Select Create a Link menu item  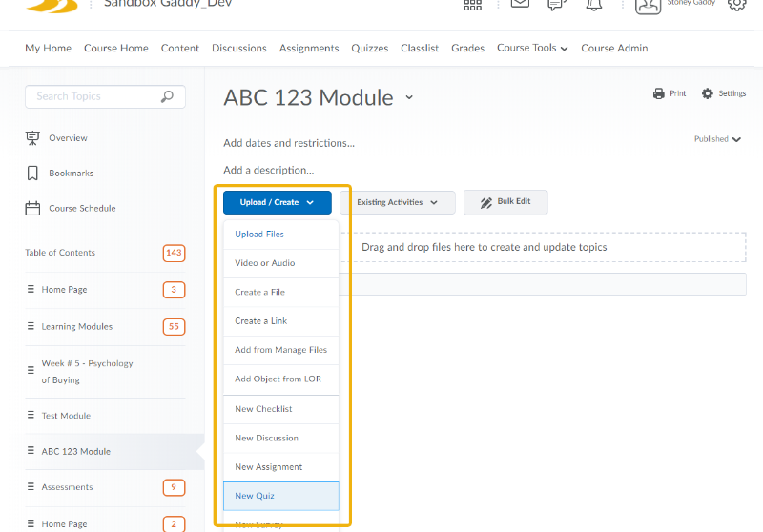click(260, 321)
